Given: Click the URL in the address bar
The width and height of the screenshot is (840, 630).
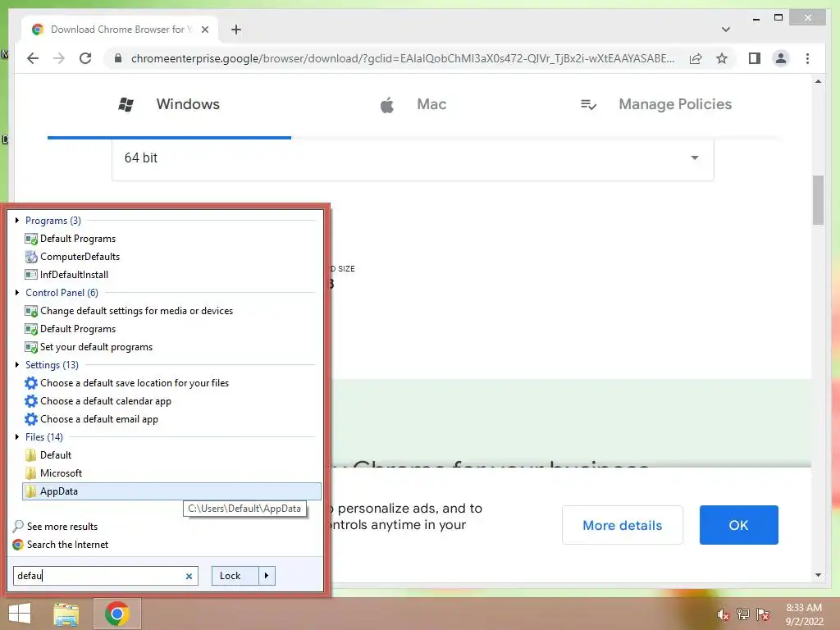Looking at the screenshot, I should 403,58.
